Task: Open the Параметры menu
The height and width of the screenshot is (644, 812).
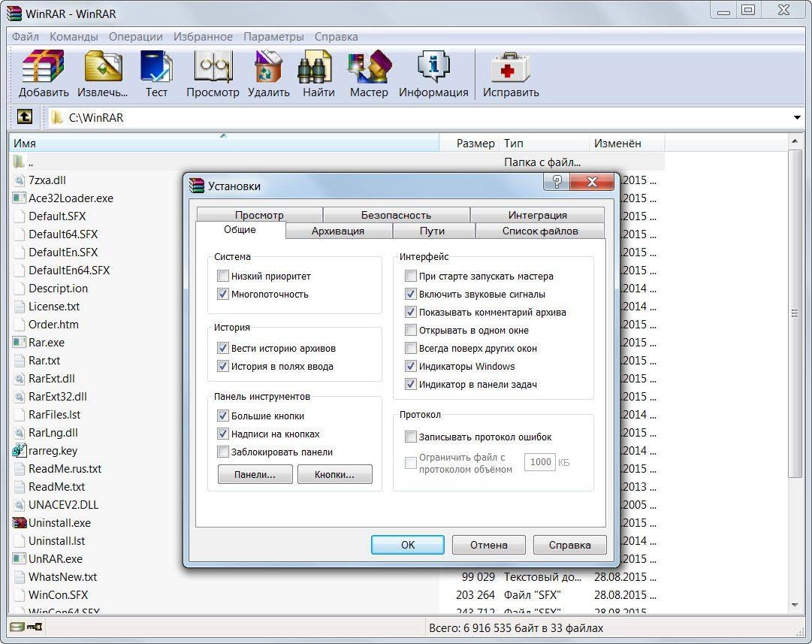Action: point(273,37)
